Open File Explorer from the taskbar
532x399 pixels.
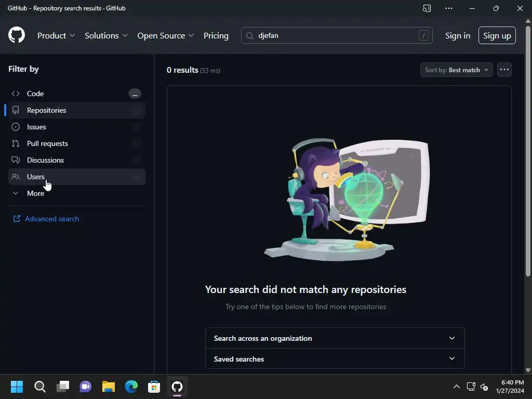pos(109,387)
